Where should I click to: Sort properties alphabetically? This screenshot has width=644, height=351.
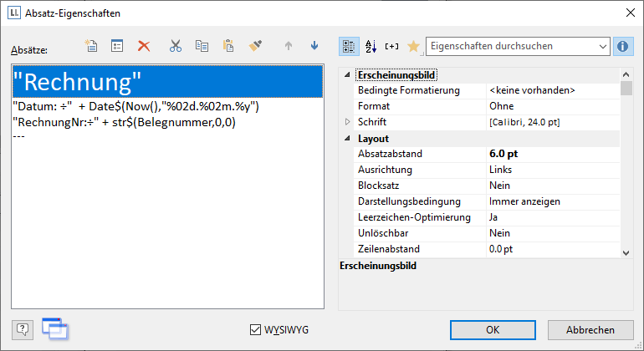tap(371, 46)
